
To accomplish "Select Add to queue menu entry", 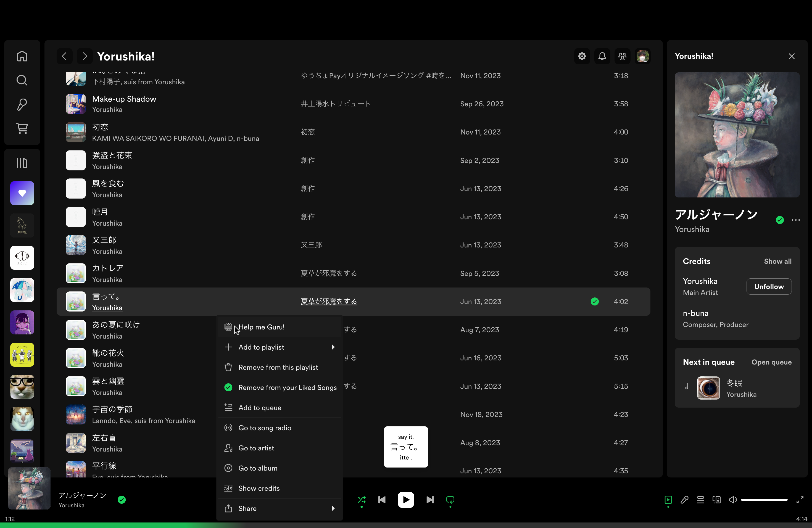I will click(x=260, y=408).
